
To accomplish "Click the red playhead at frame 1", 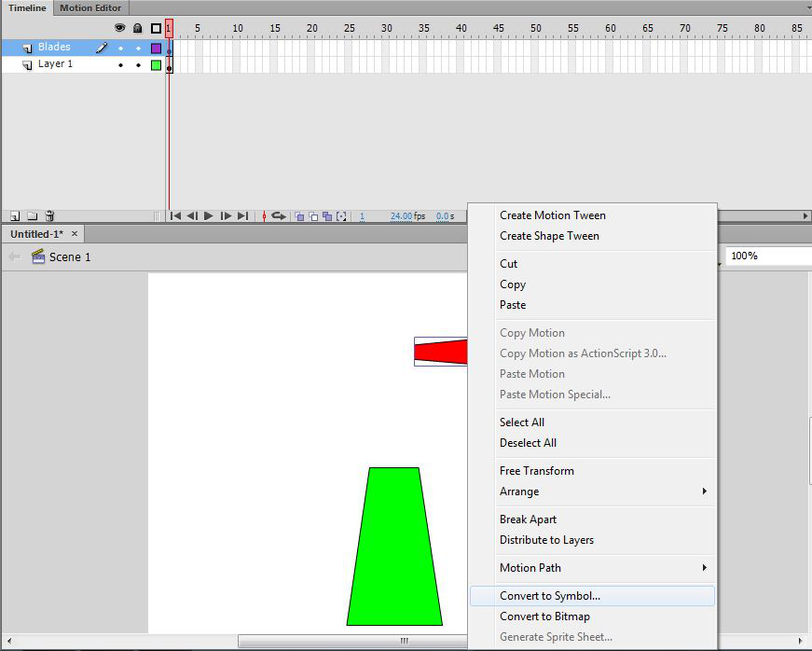I will coord(169,29).
